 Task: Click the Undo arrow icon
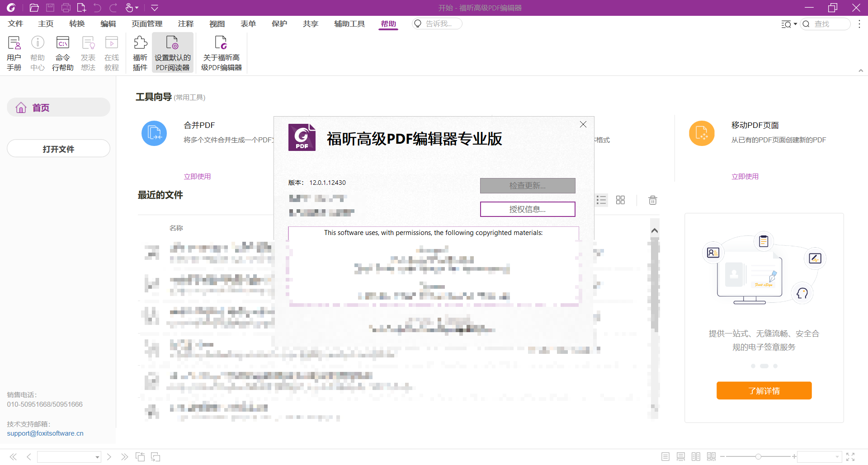click(97, 8)
